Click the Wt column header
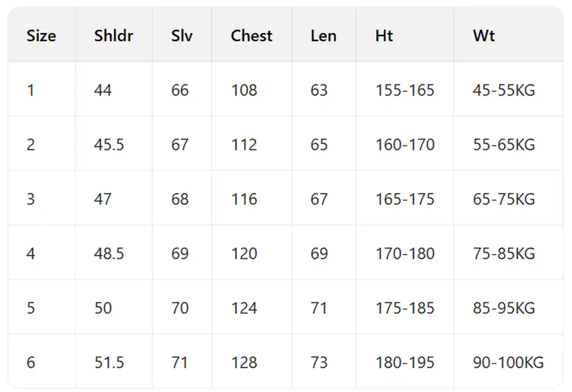This screenshot has width=572, height=392. pos(484,36)
